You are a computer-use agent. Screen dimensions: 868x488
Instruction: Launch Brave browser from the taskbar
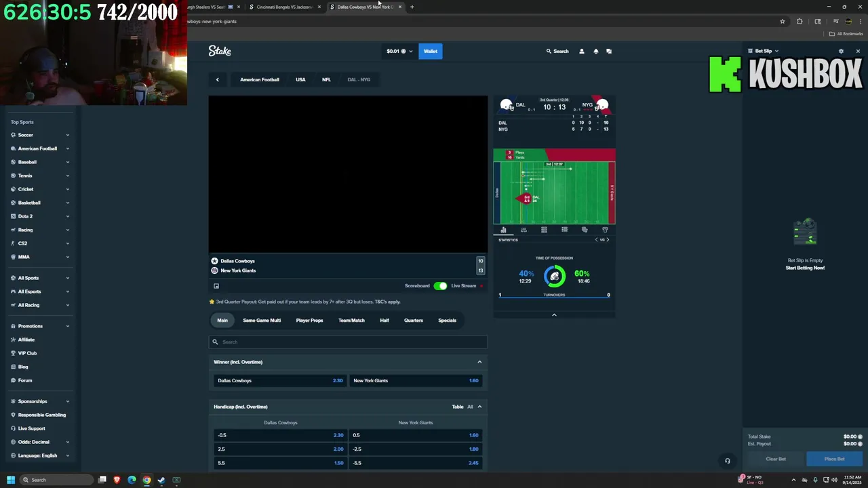click(x=117, y=480)
